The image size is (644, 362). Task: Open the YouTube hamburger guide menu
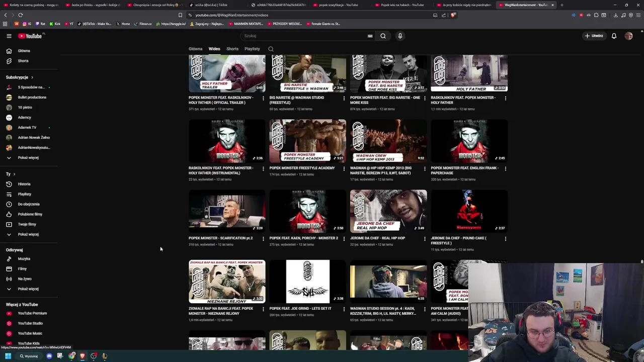pyautogui.click(x=9, y=36)
